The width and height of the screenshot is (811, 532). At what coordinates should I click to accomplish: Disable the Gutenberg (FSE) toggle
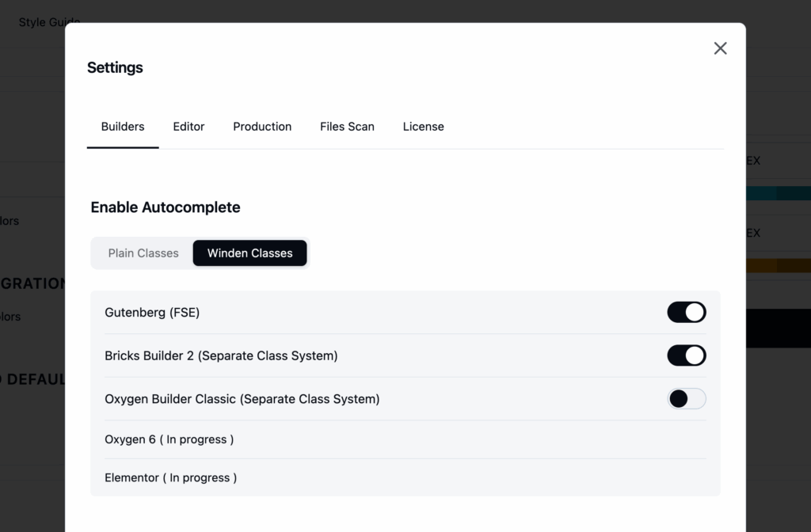coord(686,313)
